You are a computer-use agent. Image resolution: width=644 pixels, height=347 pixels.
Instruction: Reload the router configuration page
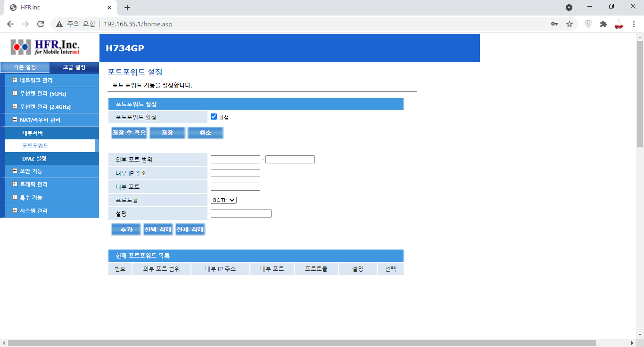click(41, 24)
